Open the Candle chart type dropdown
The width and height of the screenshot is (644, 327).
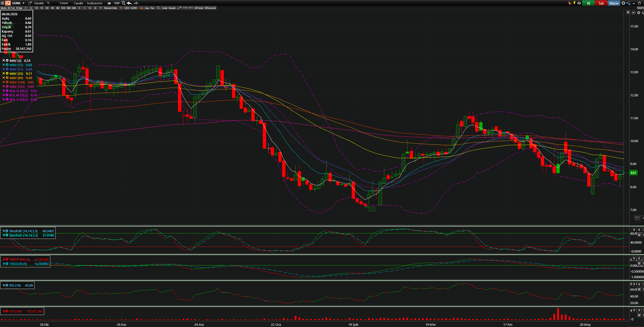pos(78,3)
